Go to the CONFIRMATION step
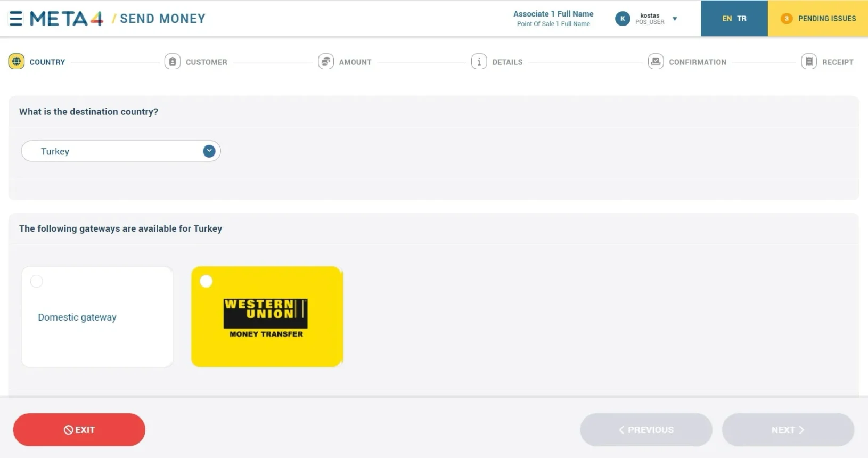The width and height of the screenshot is (868, 458). pyautogui.click(x=698, y=62)
